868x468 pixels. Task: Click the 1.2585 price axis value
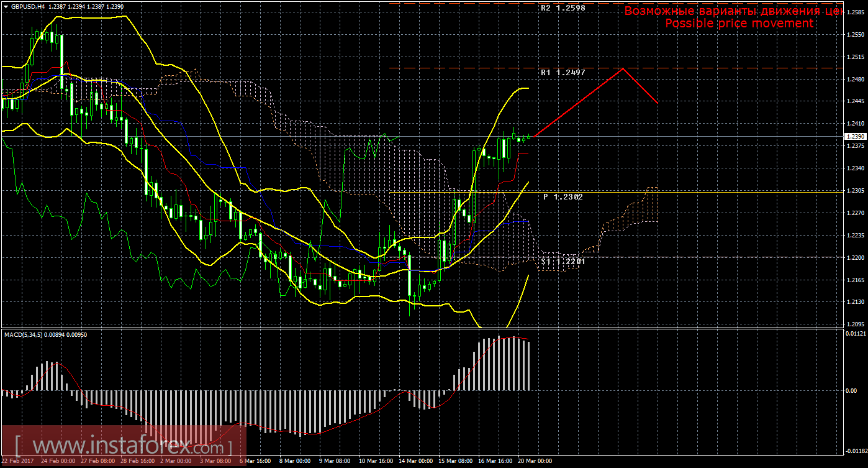[856, 12]
